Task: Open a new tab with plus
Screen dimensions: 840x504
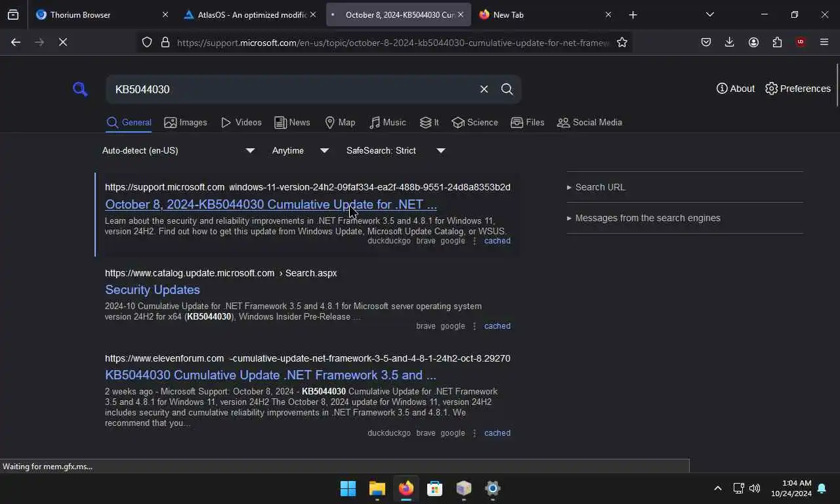Action: coord(633,14)
